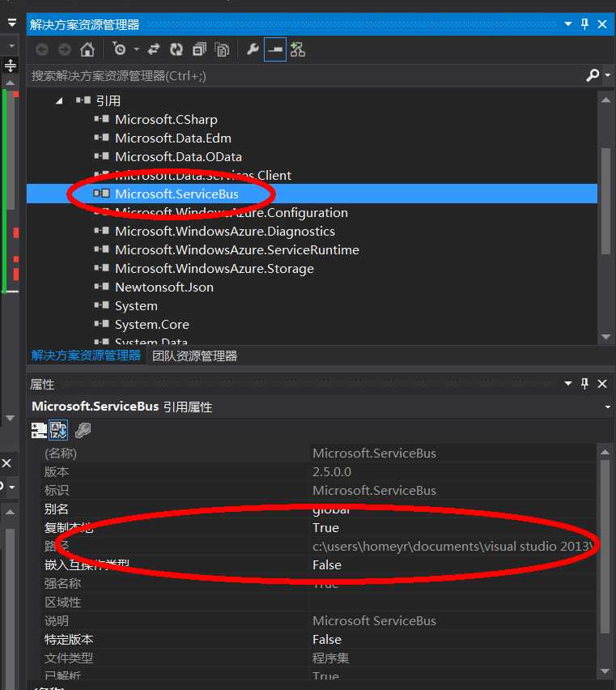Select the Microsoft.ServiceBus reference

click(176, 194)
